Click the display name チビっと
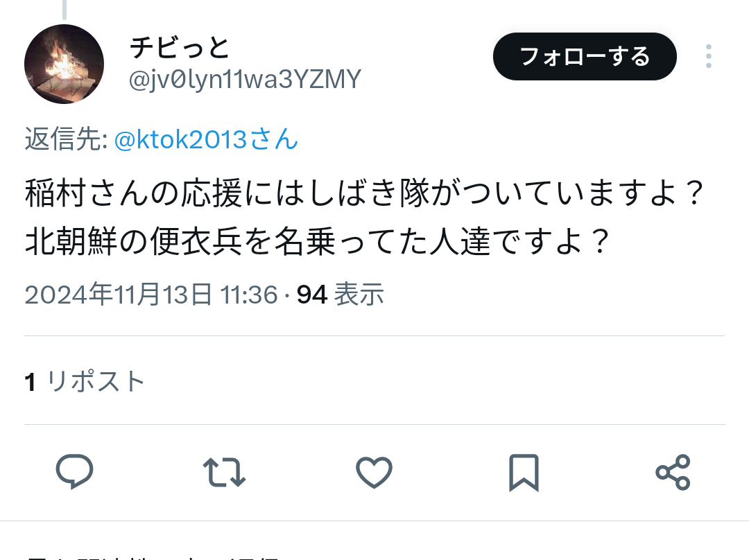749x560 pixels. [180, 47]
